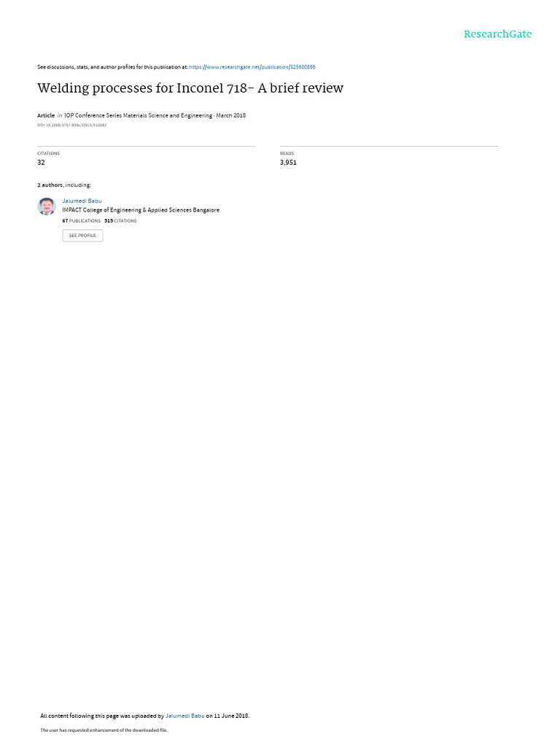Open the Jalumedi Babu author name link

[82, 201]
